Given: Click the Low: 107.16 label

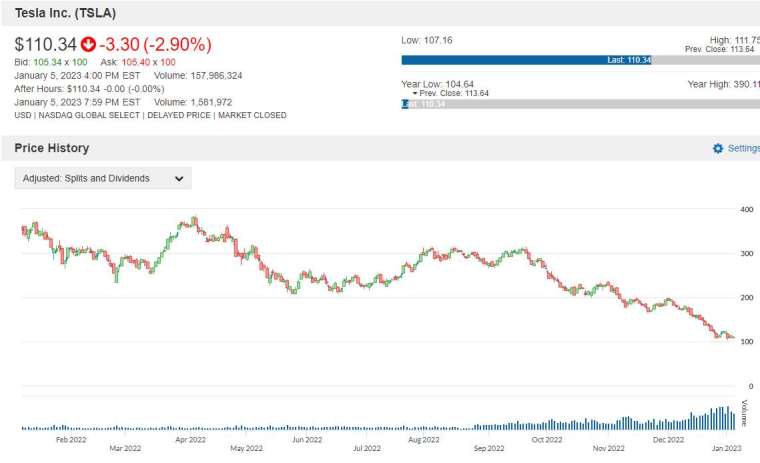Looking at the screenshot, I should 427,40.
